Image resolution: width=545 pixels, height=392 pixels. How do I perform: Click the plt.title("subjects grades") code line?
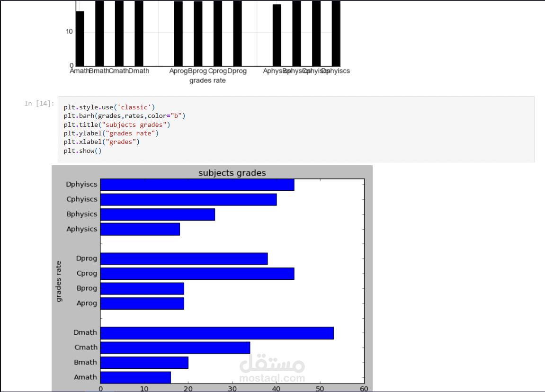point(117,125)
